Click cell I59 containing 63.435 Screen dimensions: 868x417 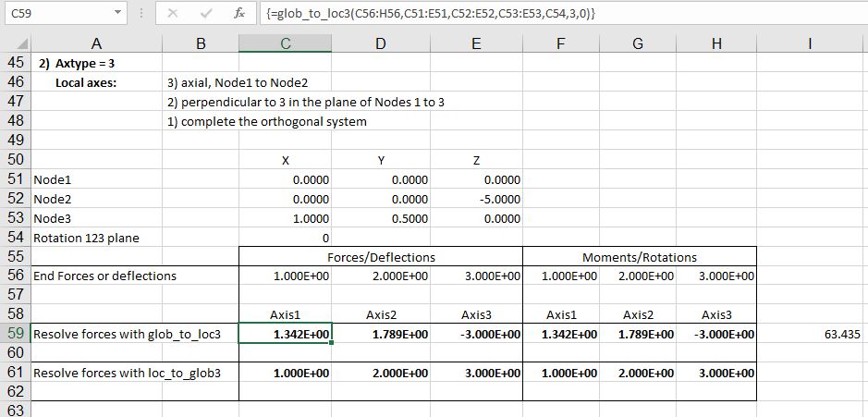(811, 334)
